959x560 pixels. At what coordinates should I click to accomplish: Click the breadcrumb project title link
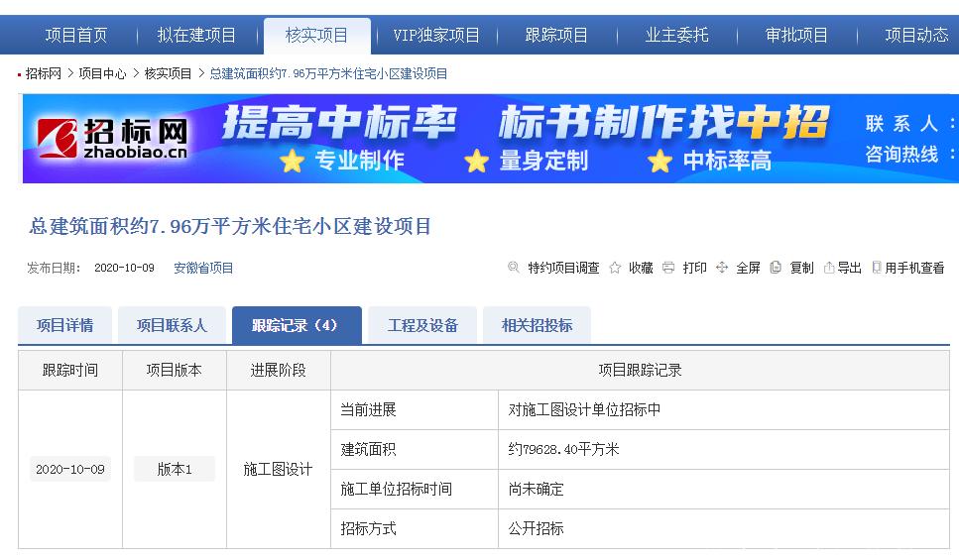pos(328,74)
